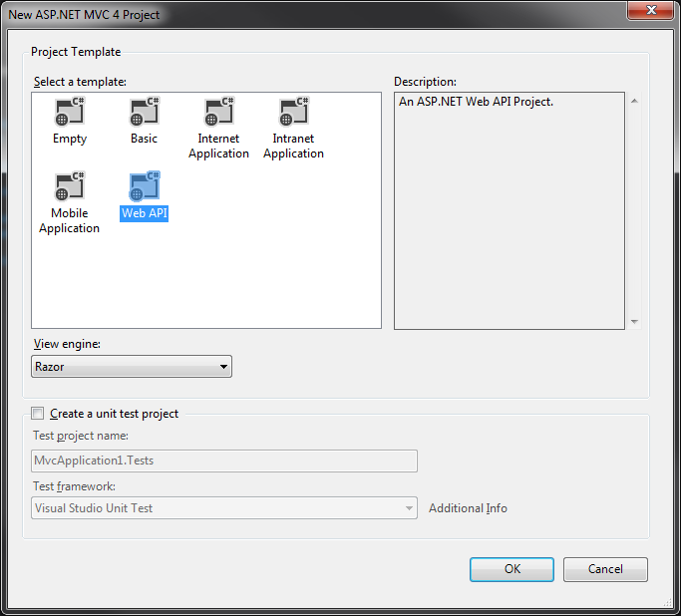
Task: Select the Empty project template icon
Action: click(x=70, y=113)
